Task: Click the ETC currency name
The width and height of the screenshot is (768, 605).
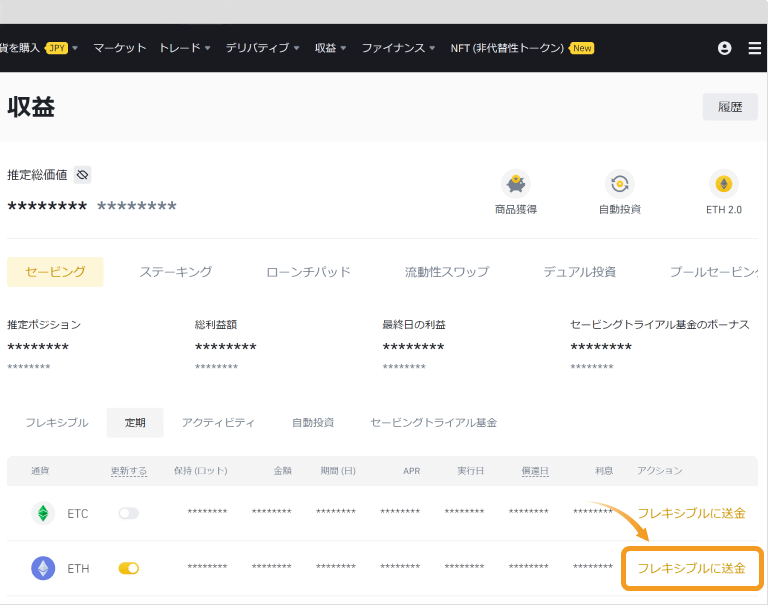Action: point(78,514)
